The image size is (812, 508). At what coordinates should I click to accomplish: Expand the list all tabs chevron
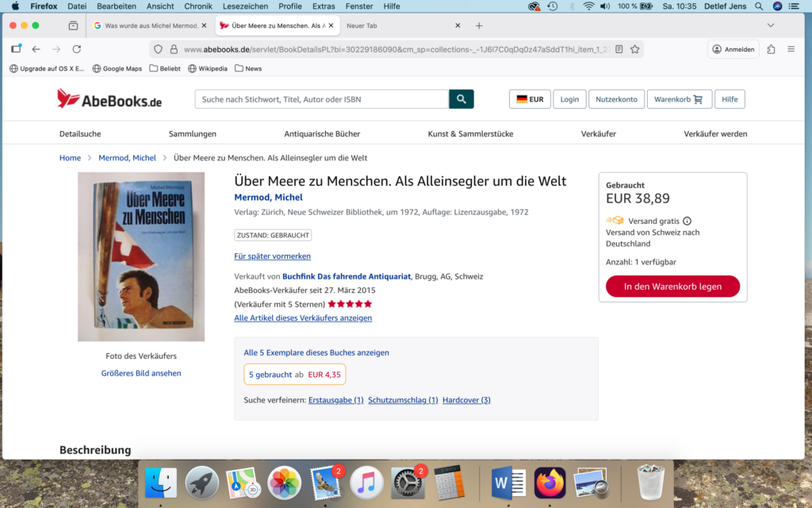tap(771, 25)
